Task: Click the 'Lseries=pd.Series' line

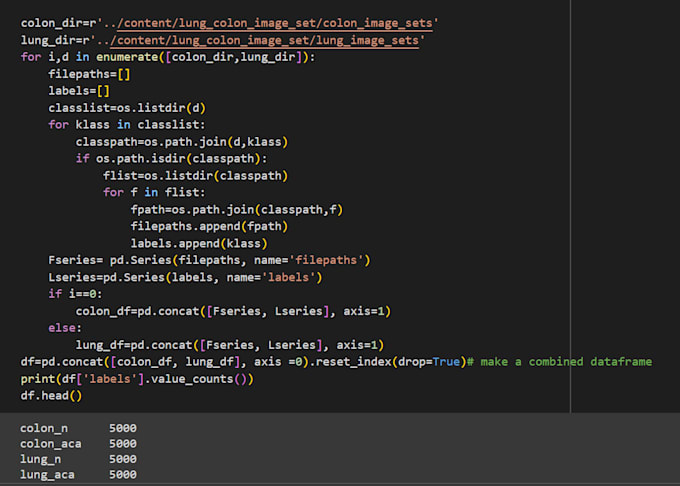Action: click(x=185, y=277)
